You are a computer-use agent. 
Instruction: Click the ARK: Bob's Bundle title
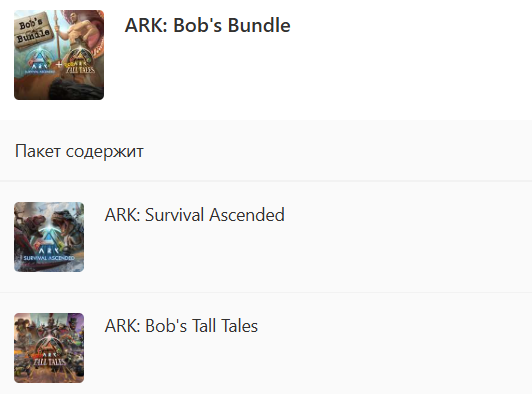[x=208, y=25]
